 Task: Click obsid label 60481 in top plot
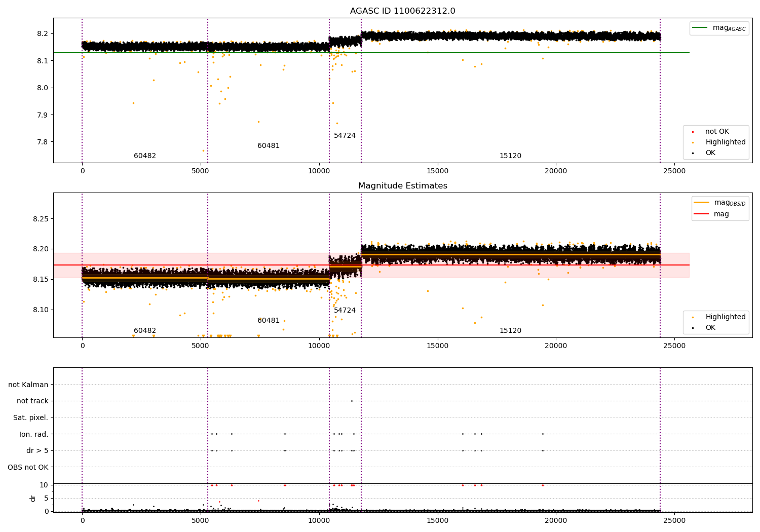point(269,146)
